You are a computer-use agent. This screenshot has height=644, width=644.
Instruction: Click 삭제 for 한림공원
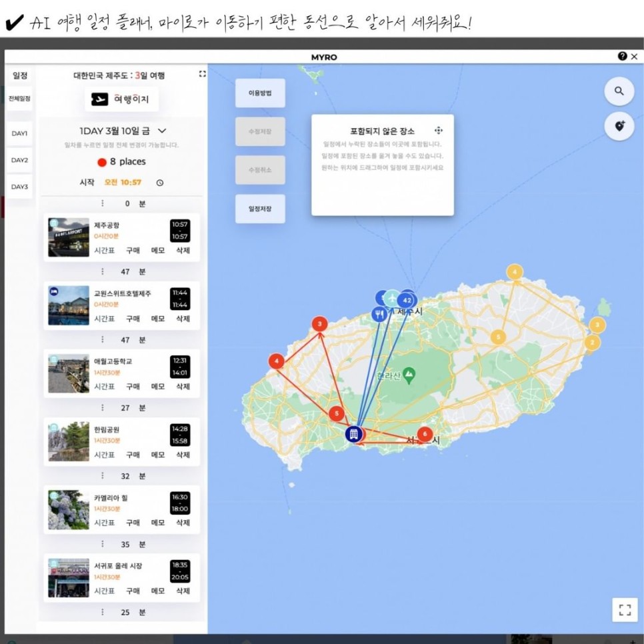click(x=183, y=455)
